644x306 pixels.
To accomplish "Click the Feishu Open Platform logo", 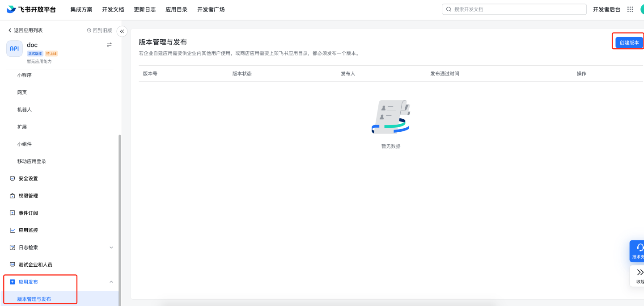I will point(31,9).
